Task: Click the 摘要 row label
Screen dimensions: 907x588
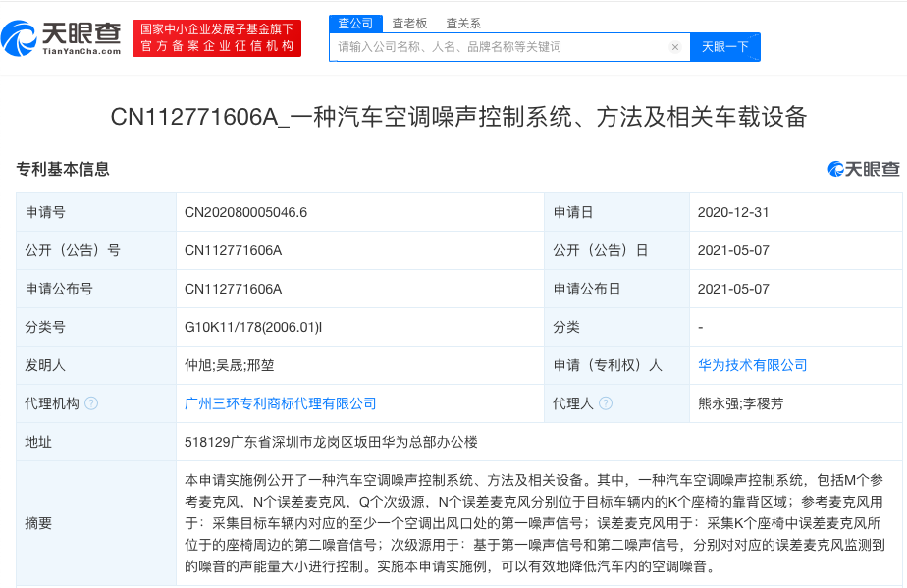Action: (x=38, y=523)
